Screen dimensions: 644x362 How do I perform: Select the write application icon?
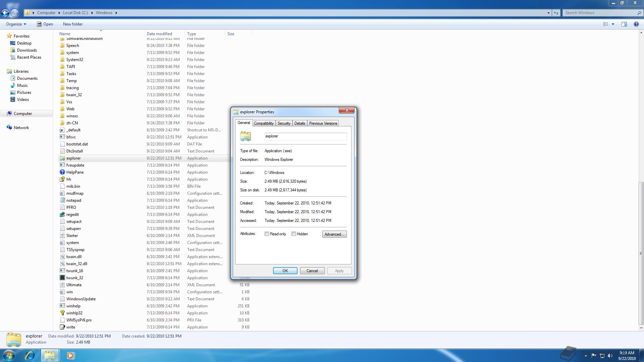(x=62, y=327)
